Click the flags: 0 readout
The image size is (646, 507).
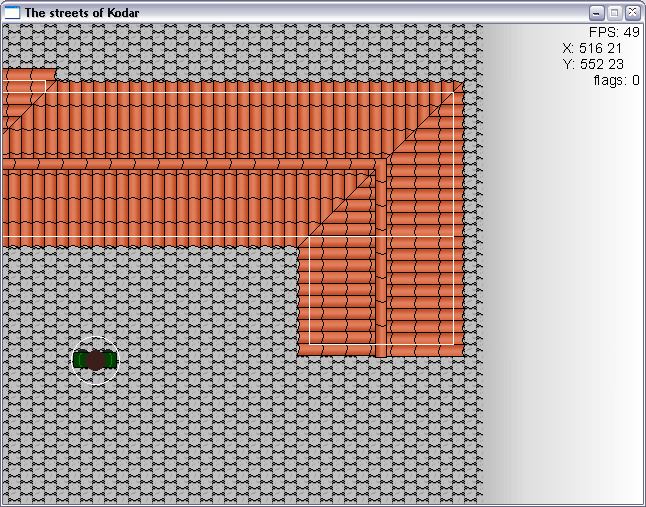coord(616,80)
